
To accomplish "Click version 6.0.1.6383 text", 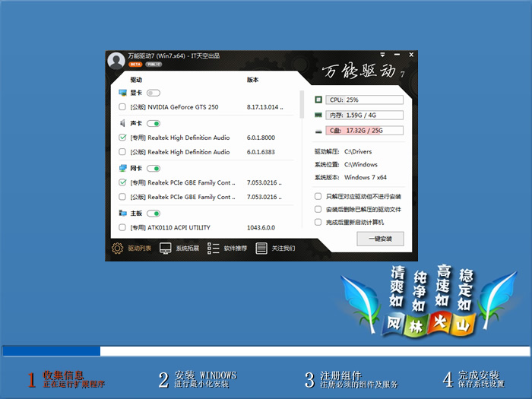I will [x=261, y=152].
